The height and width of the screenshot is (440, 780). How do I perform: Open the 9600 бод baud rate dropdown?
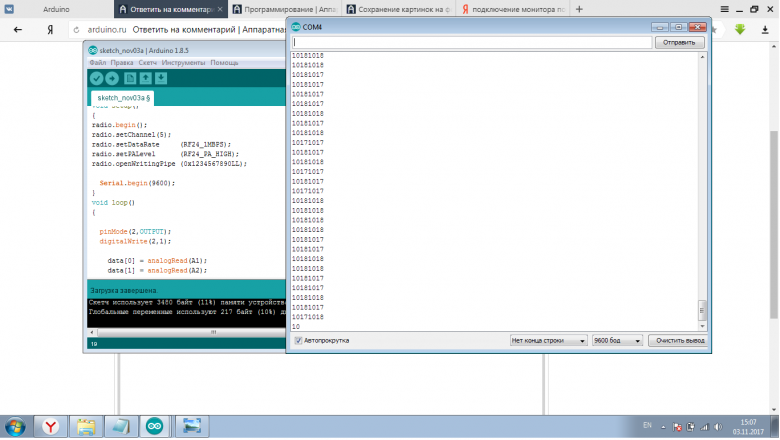point(618,340)
